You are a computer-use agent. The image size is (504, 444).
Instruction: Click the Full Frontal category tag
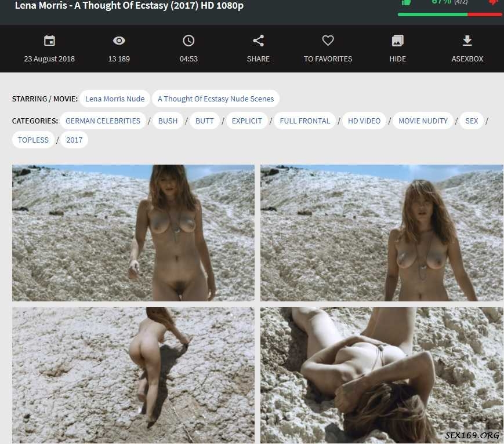tap(304, 121)
